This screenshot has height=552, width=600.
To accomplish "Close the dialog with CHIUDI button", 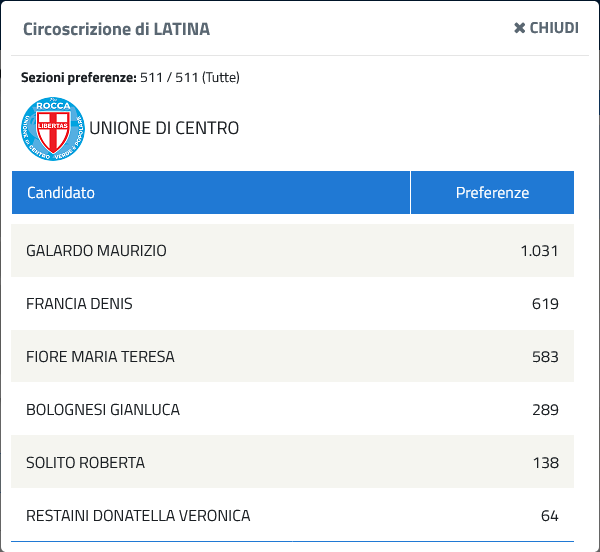I will [546, 28].
